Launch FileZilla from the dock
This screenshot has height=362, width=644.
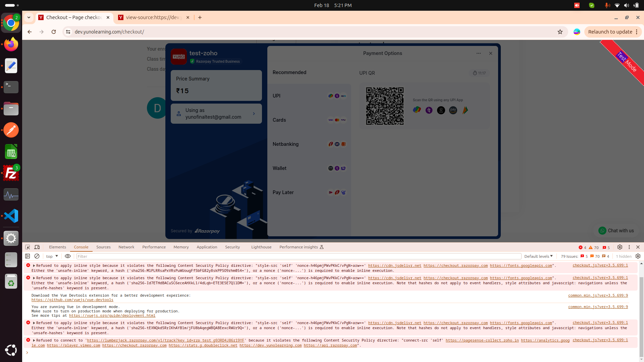click(x=11, y=173)
